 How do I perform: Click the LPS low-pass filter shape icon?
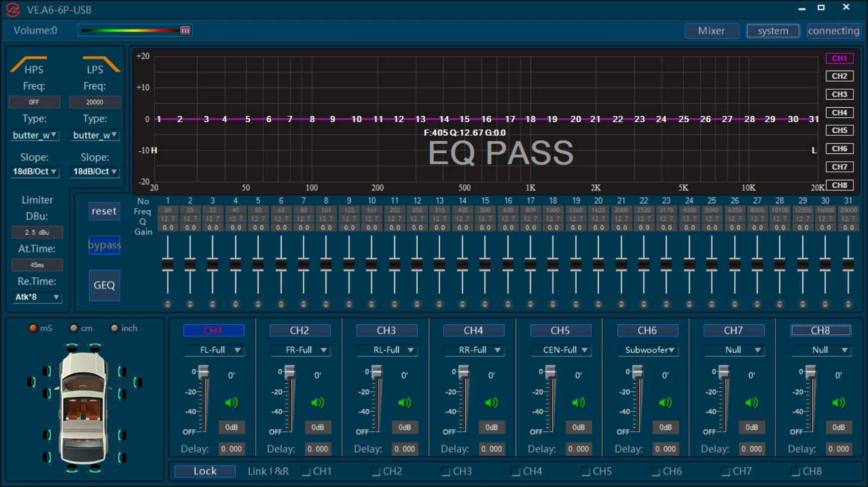(101, 64)
